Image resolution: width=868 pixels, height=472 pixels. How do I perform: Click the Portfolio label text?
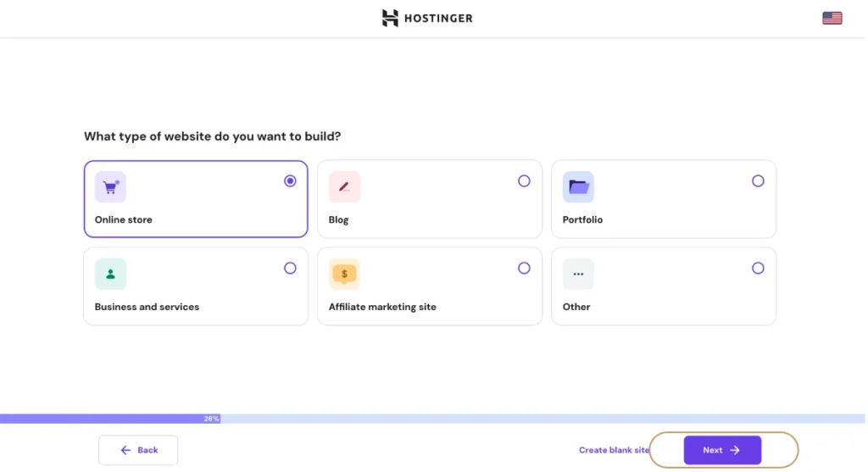click(582, 219)
